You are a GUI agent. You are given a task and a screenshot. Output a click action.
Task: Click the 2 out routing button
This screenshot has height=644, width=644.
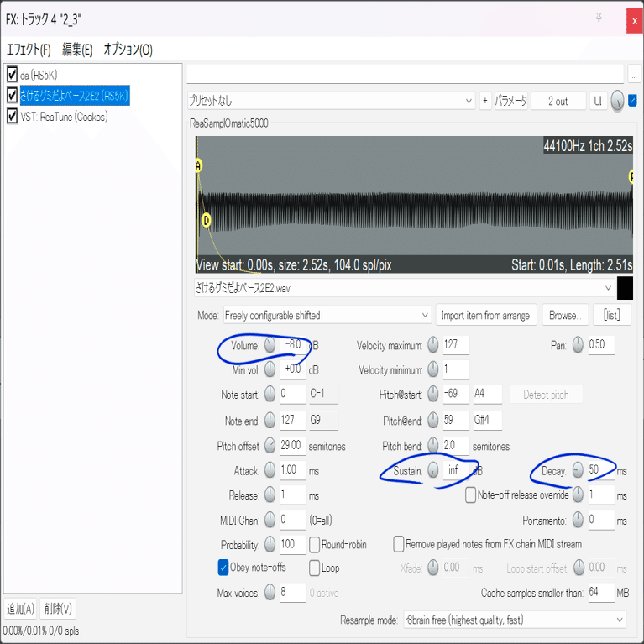coord(558,101)
